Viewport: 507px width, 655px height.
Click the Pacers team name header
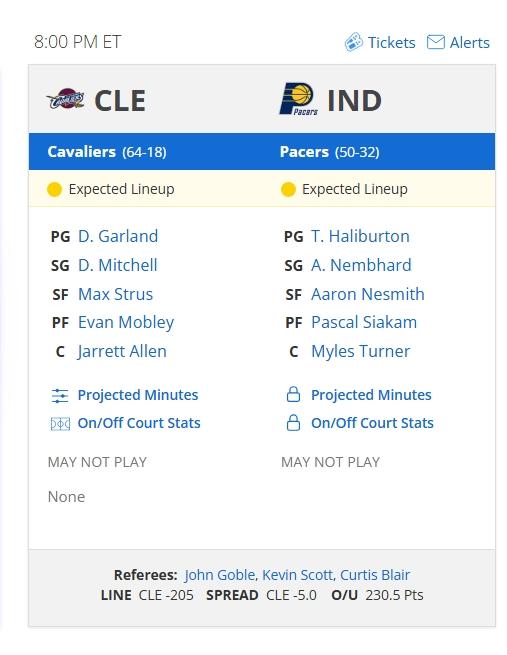tap(304, 152)
